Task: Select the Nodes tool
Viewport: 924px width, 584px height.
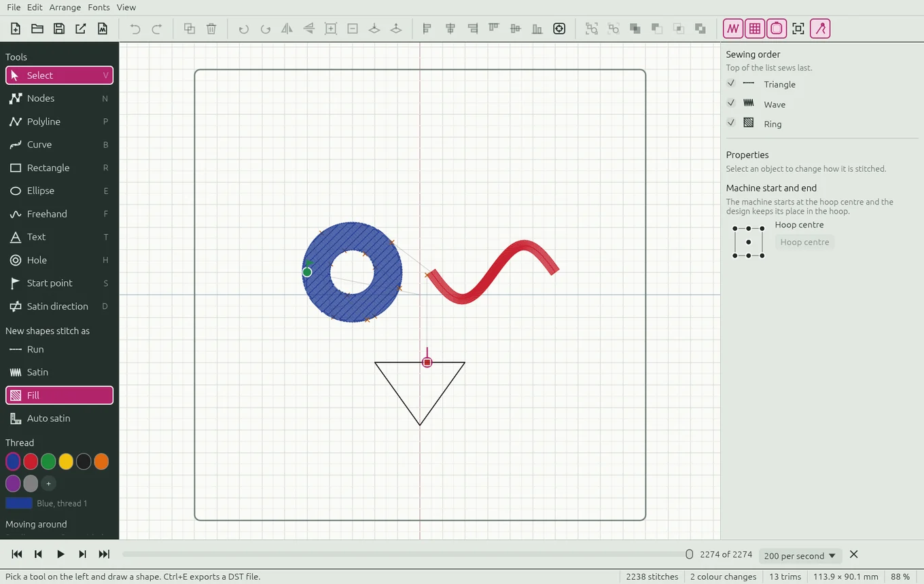Action: pos(59,98)
